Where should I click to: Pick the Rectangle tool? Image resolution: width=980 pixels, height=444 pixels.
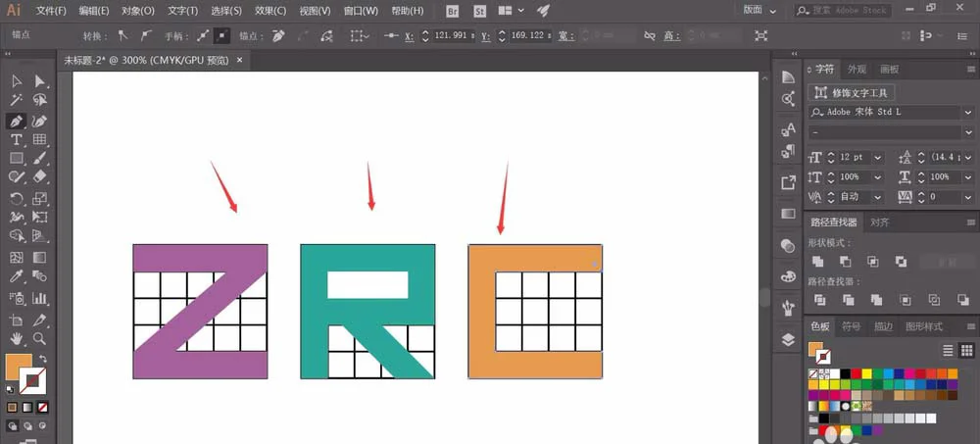pyautogui.click(x=17, y=158)
